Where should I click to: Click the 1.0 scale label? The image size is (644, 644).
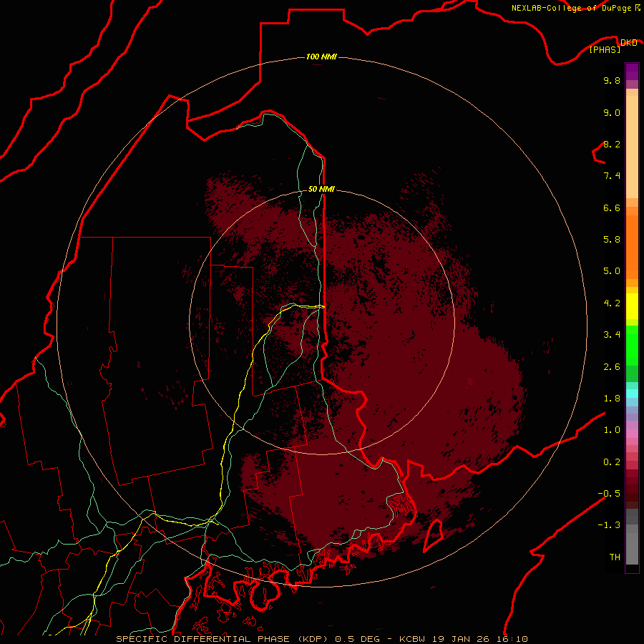tap(612, 430)
